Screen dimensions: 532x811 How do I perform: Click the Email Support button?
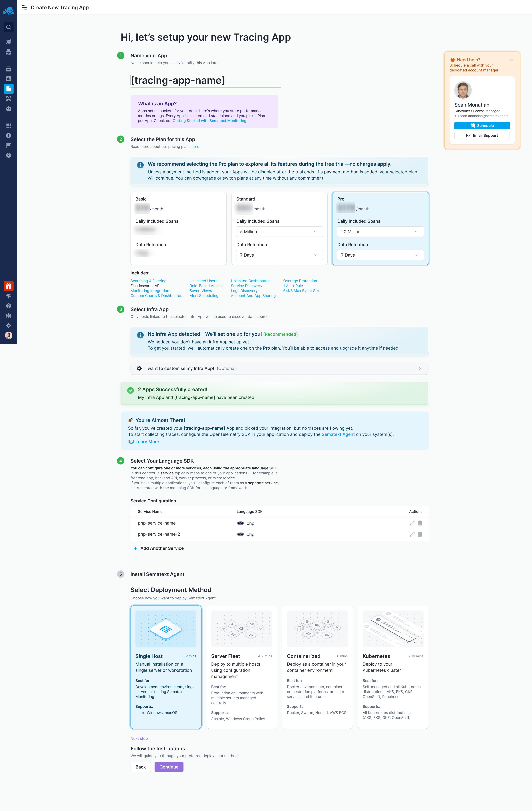(482, 136)
